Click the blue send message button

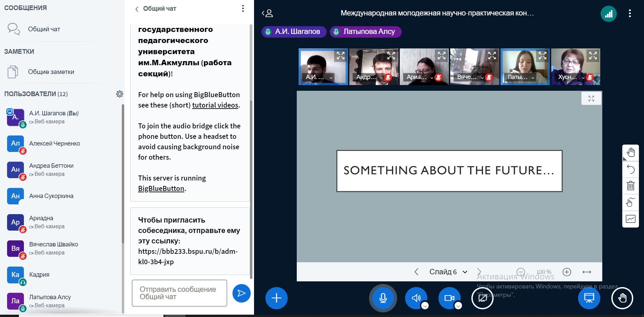coord(241,293)
